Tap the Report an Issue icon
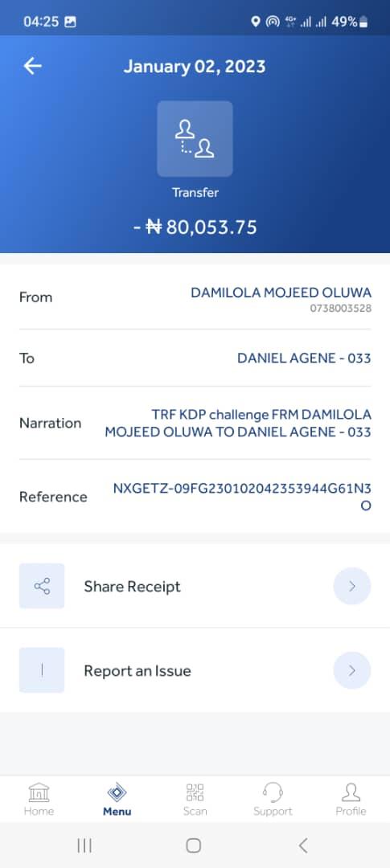This screenshot has height=868, width=390. 42,670
